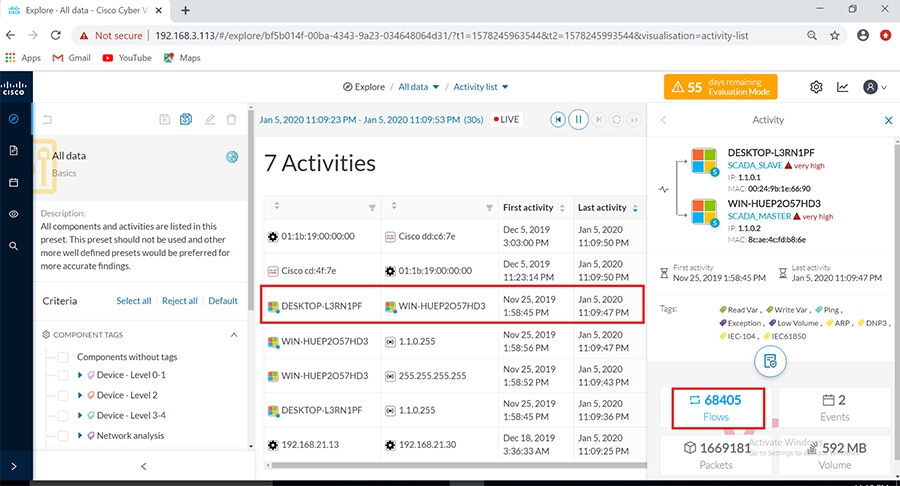Image resolution: width=900 pixels, height=486 pixels.
Task: Click the DESKTOP-L3RN1PF Windows component icon in panel
Action: pyautogui.click(x=704, y=161)
